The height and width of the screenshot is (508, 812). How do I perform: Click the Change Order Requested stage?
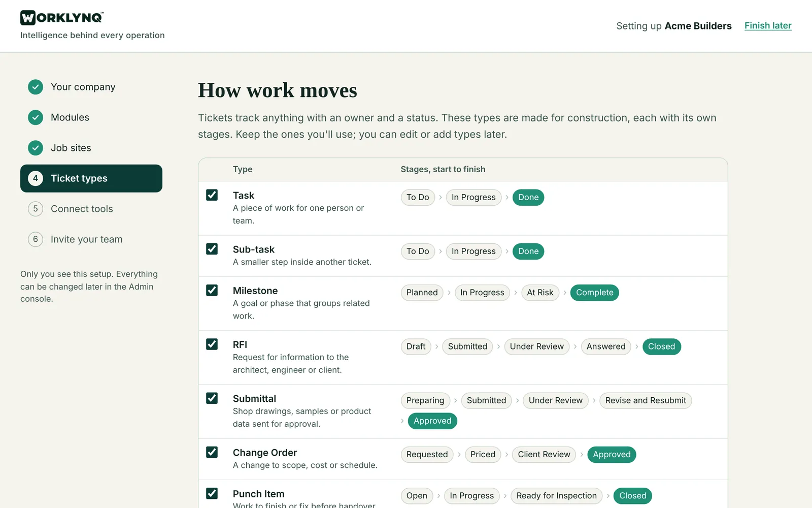point(427,455)
